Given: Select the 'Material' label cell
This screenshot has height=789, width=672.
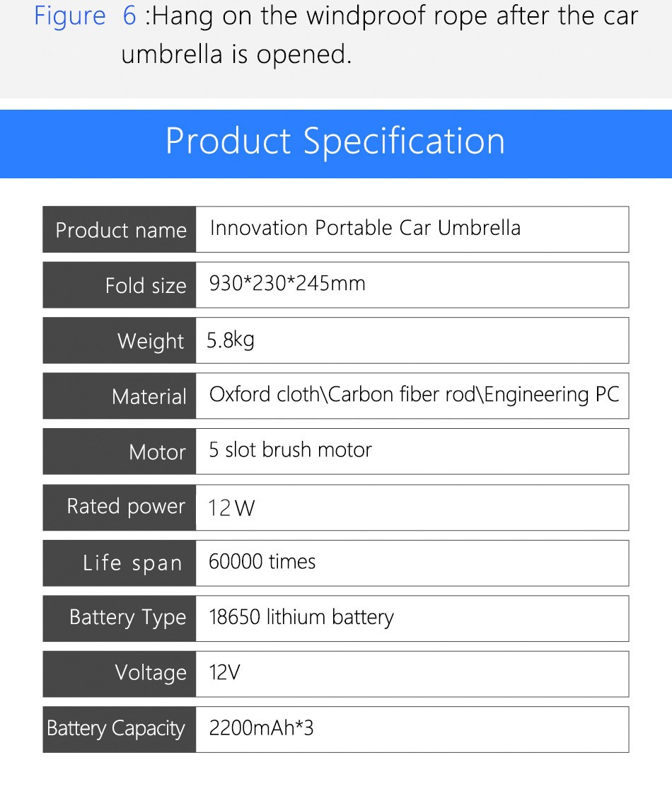Looking at the screenshot, I should click(x=120, y=396).
